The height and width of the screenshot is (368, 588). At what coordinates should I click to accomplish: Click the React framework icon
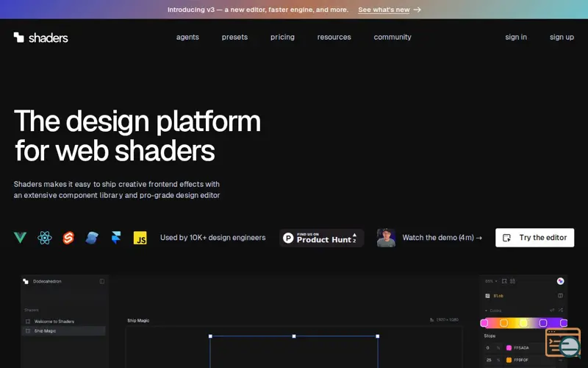tap(45, 238)
